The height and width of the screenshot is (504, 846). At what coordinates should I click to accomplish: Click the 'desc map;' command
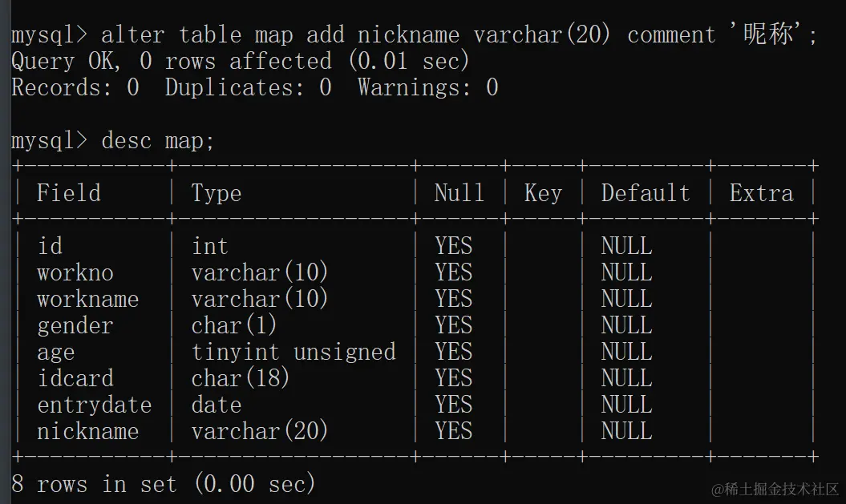click(x=157, y=141)
